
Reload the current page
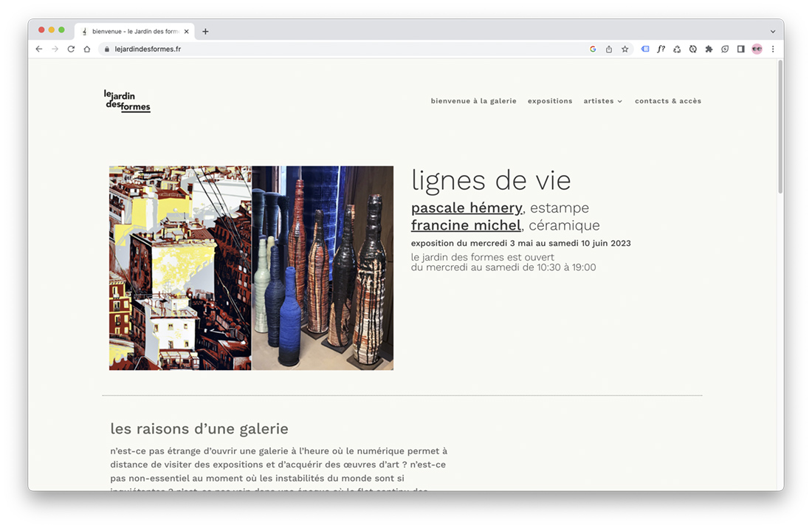click(71, 49)
